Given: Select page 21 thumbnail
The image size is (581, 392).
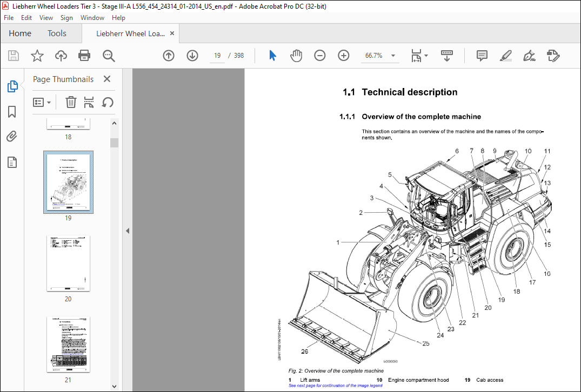Looking at the screenshot, I should tap(68, 344).
